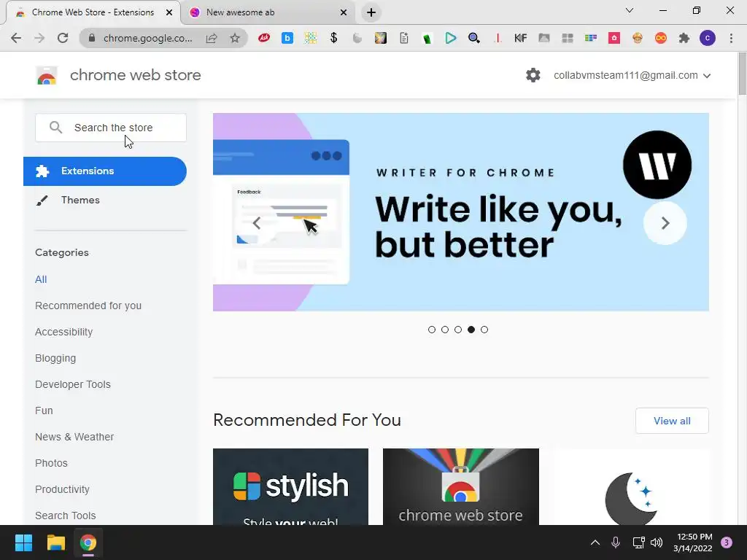Open the Stylish extension card
The width and height of the screenshot is (747, 560).
point(290,486)
